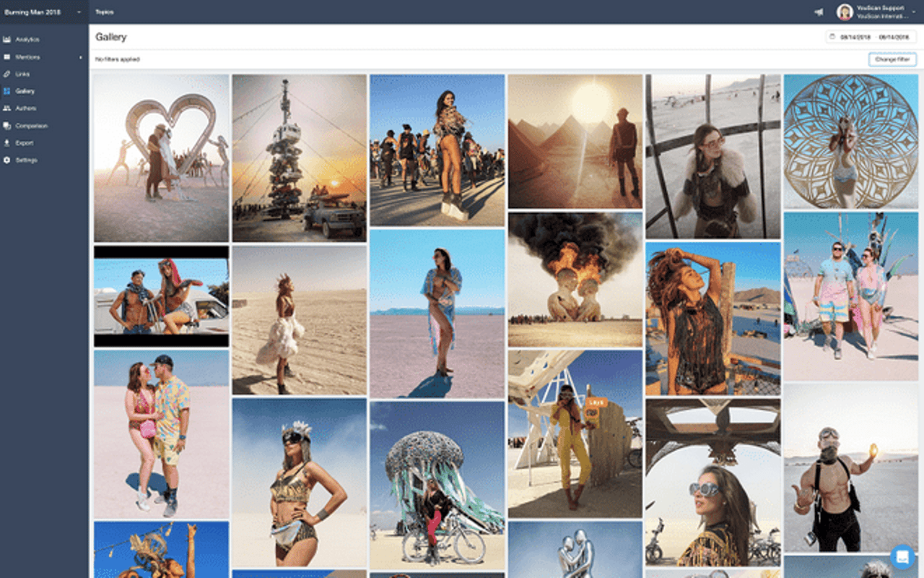Open the chat support widget

pos(902,556)
